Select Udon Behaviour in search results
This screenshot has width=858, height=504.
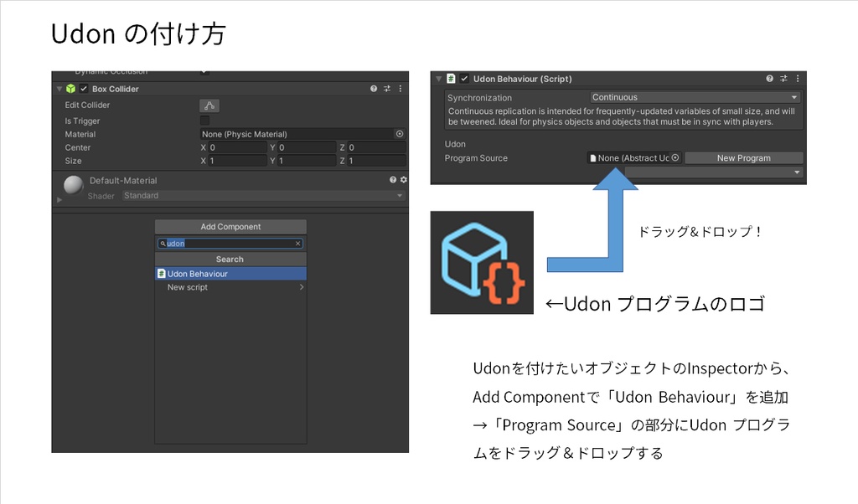point(230,273)
